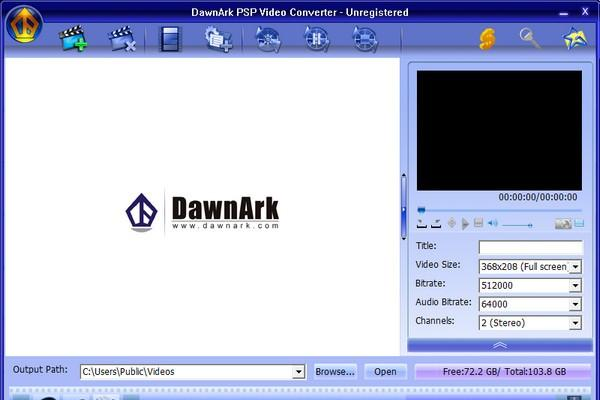Open the film strip clip tool
Screen dimensions: 600x400
tap(170, 39)
